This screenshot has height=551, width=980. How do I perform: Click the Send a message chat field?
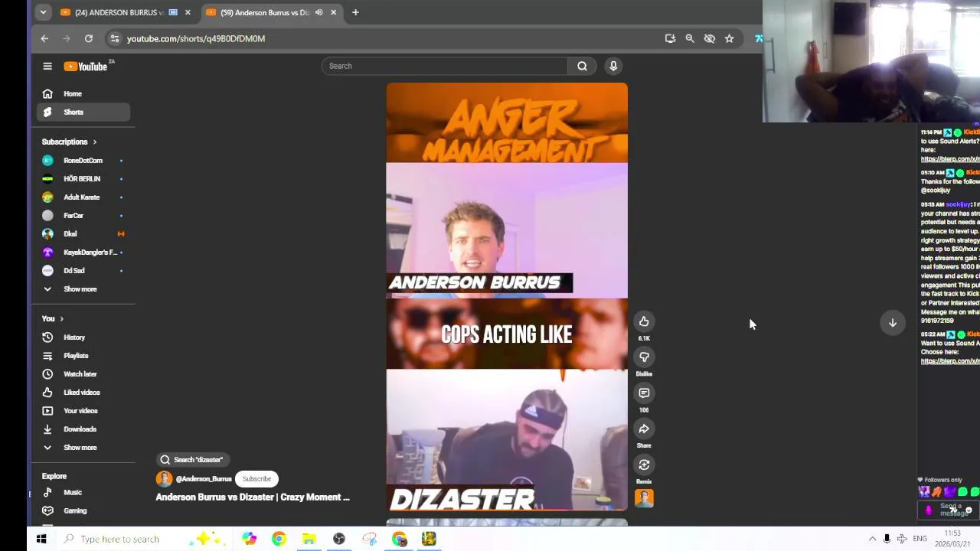(950, 509)
